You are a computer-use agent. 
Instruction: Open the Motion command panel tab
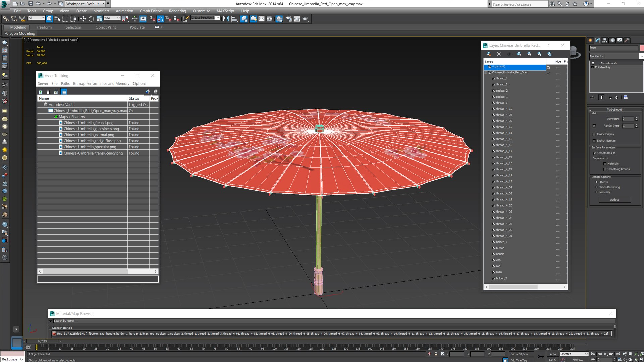point(612,40)
